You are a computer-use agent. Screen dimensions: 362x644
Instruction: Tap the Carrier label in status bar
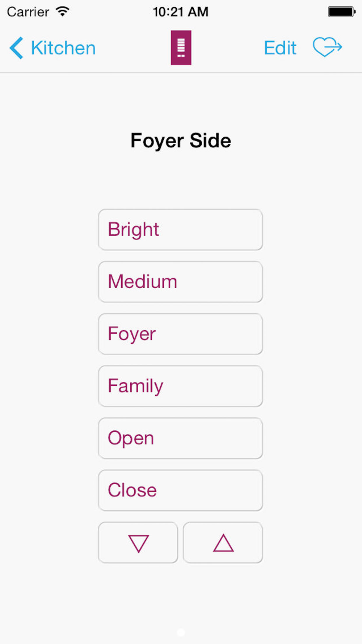[x=28, y=12]
